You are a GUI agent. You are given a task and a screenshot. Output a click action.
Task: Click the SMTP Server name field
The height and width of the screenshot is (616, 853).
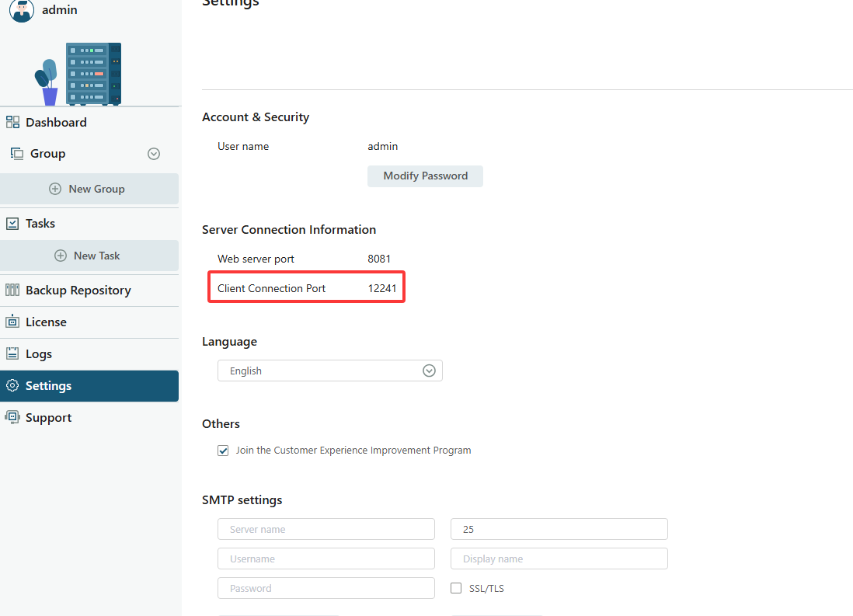[326, 530]
